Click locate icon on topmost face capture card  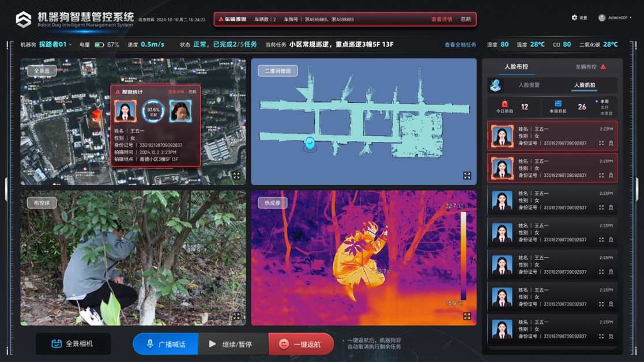coord(611,143)
